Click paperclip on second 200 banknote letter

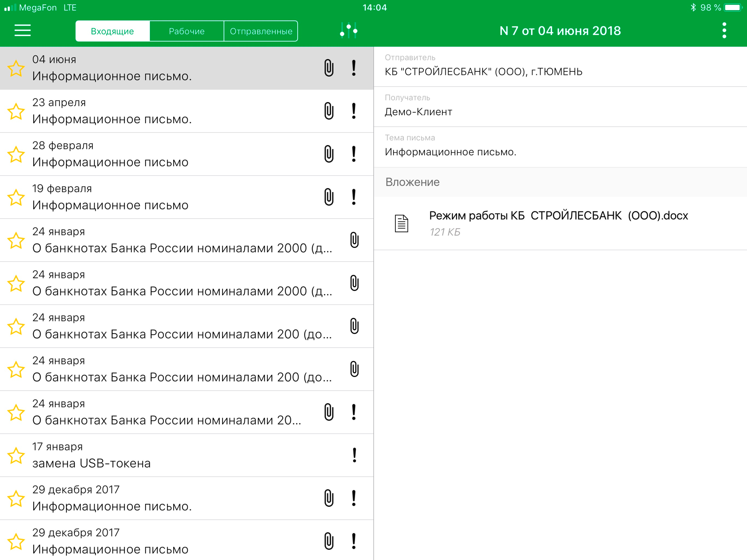pos(354,369)
